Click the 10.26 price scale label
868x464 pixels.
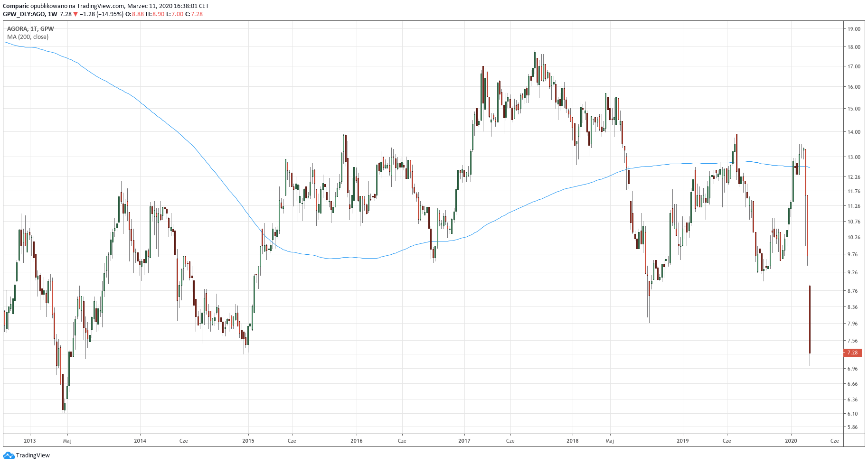pyautogui.click(x=854, y=237)
